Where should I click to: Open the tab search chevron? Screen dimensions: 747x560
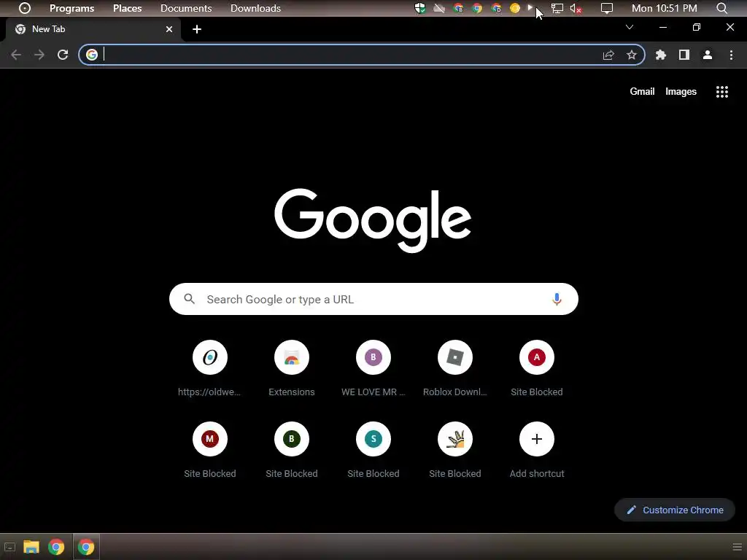[630, 27]
